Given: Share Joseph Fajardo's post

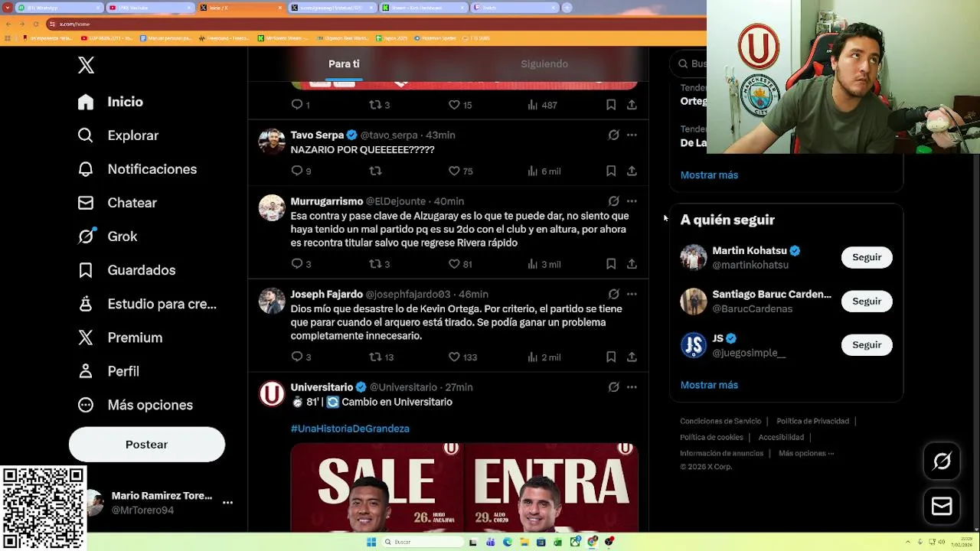Looking at the screenshot, I should coord(632,357).
